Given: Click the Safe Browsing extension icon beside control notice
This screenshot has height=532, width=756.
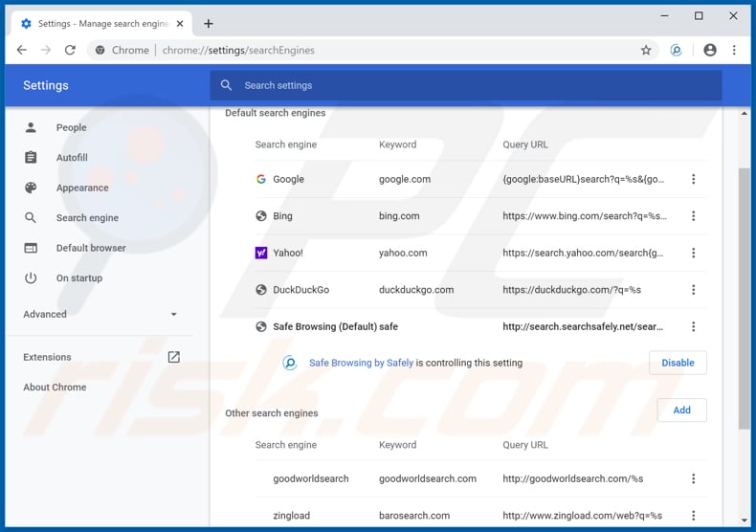Looking at the screenshot, I should click(290, 363).
